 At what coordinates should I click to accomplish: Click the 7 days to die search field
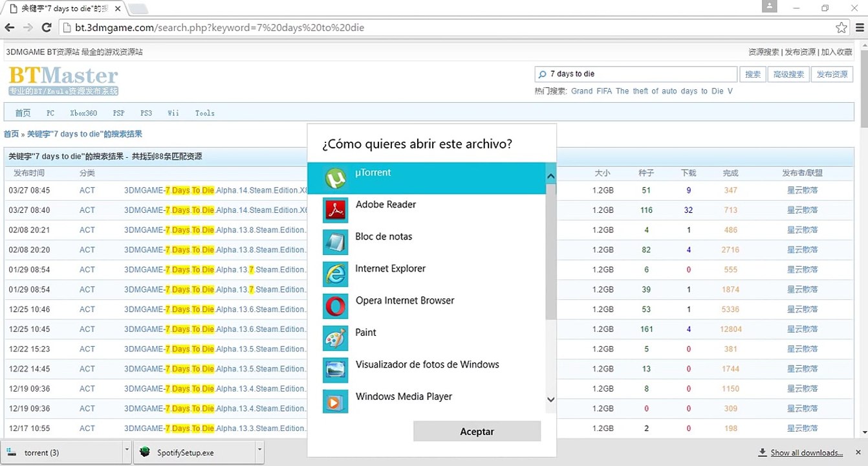click(636, 74)
